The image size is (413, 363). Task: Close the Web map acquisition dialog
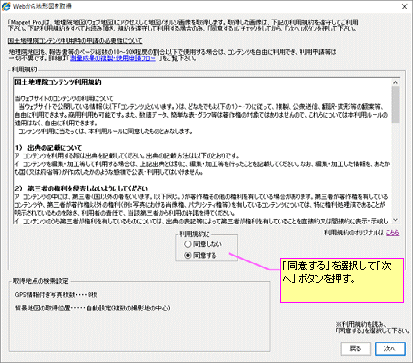(404, 7)
